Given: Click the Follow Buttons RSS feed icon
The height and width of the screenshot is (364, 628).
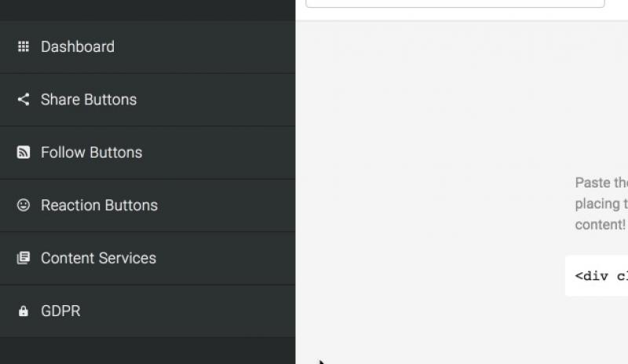Looking at the screenshot, I should coord(24,152).
